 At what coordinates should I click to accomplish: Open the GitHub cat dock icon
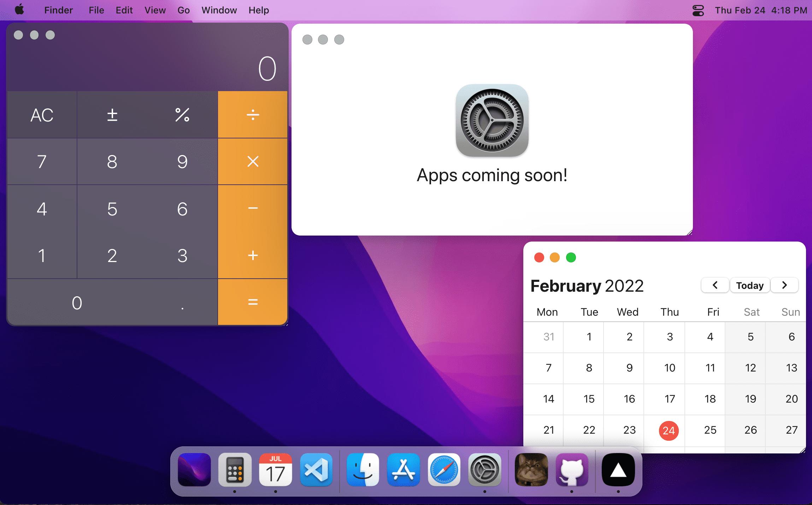click(x=572, y=470)
